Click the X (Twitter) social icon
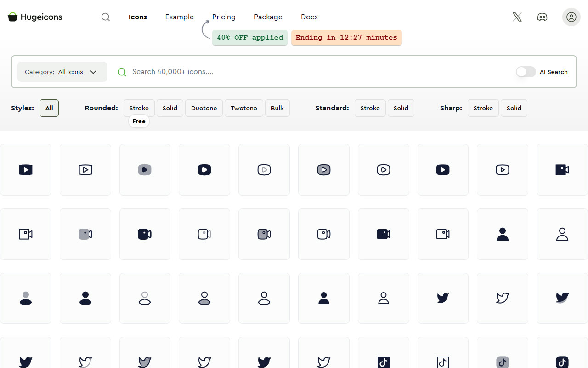The width and height of the screenshot is (588, 368). click(516, 17)
